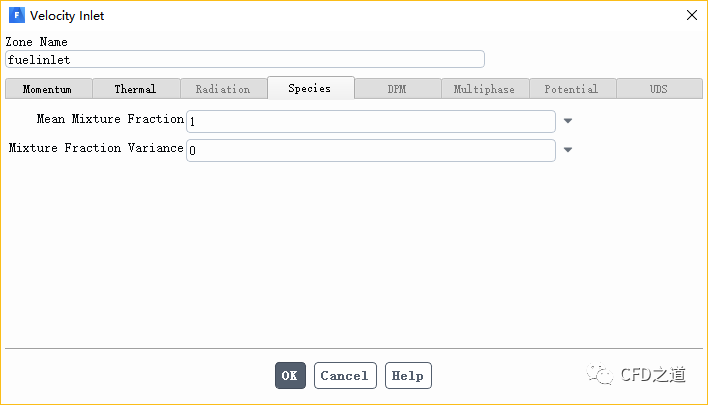Viewport: 708px width, 405px height.
Task: Expand the Mean Mixture Fraction dropdown arrow
Action: coord(568,121)
